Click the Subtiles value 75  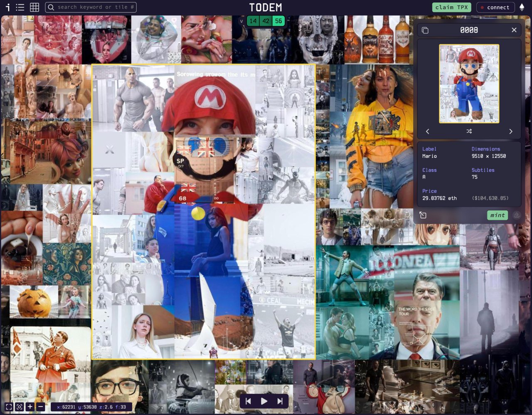[475, 177]
